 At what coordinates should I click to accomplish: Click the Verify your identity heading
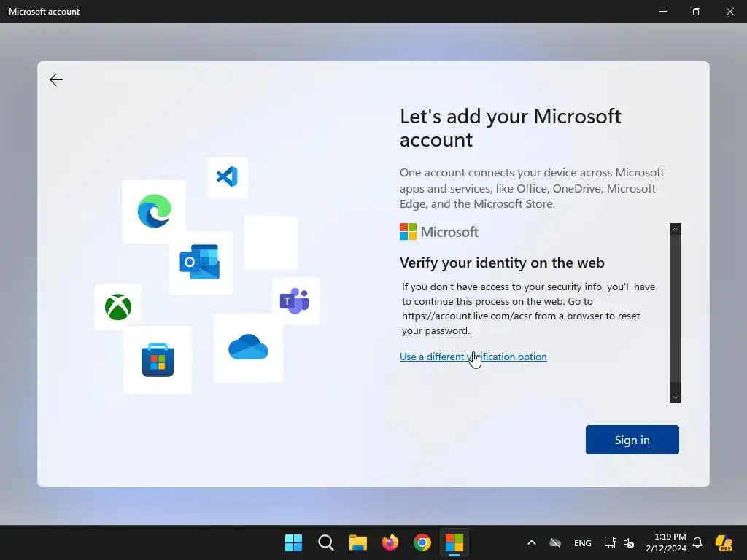pos(502,262)
